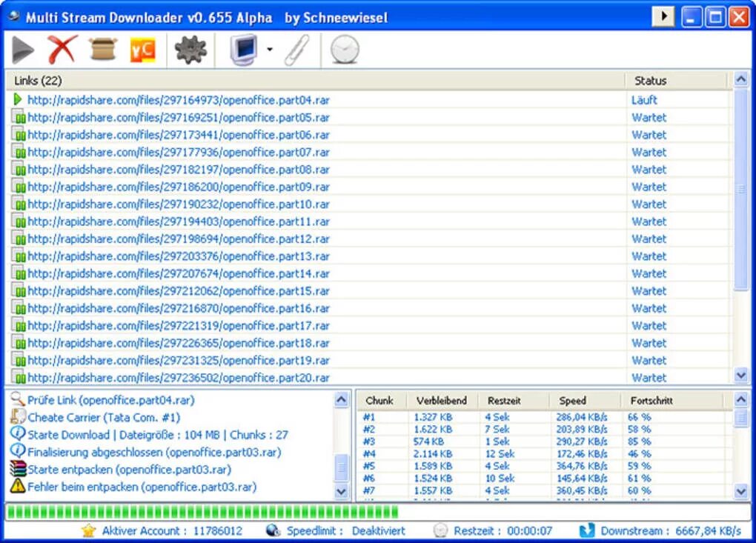Viewport: 756px width, 543px height.
Task: Select the openoffice.part13.rar link
Action: [x=179, y=256]
